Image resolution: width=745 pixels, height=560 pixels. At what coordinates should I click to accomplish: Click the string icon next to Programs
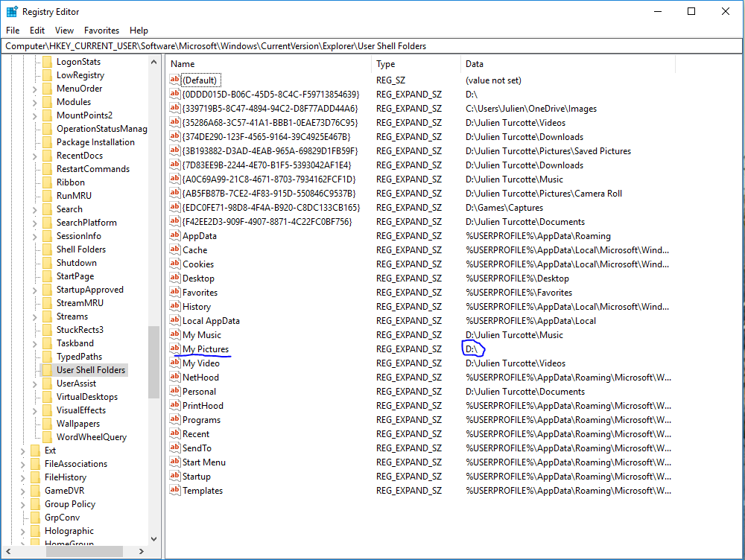point(175,419)
